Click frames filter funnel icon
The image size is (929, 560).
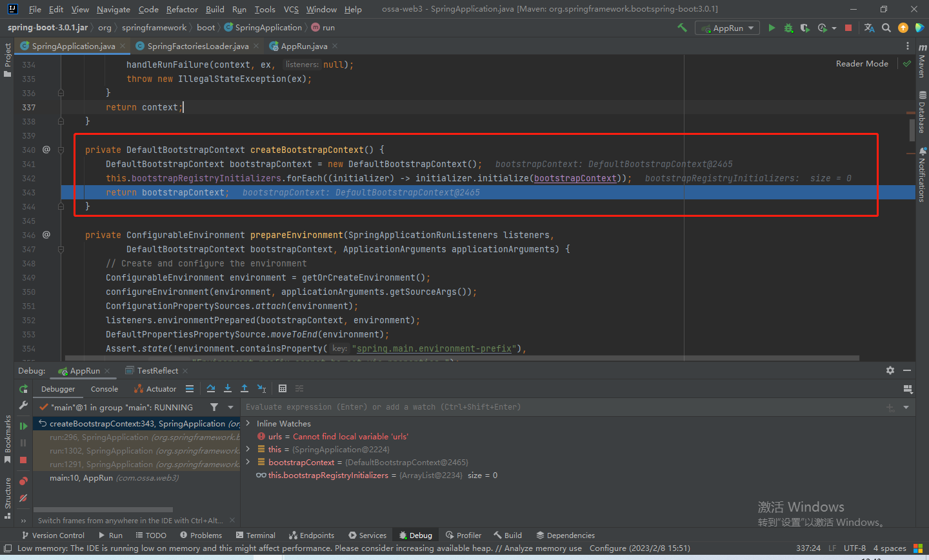coord(214,407)
